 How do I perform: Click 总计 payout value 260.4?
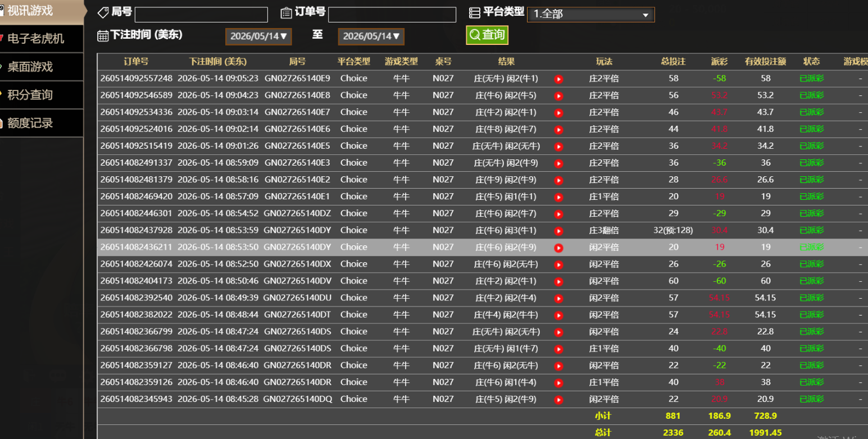coord(720,433)
